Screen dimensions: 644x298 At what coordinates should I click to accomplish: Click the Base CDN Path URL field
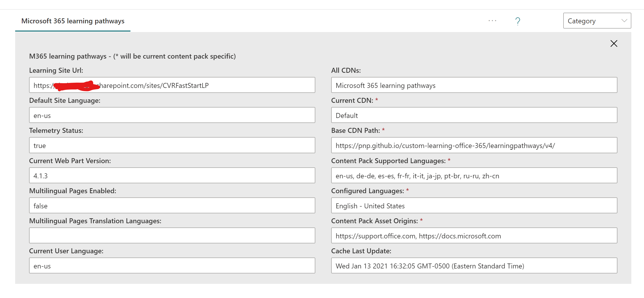[474, 145]
